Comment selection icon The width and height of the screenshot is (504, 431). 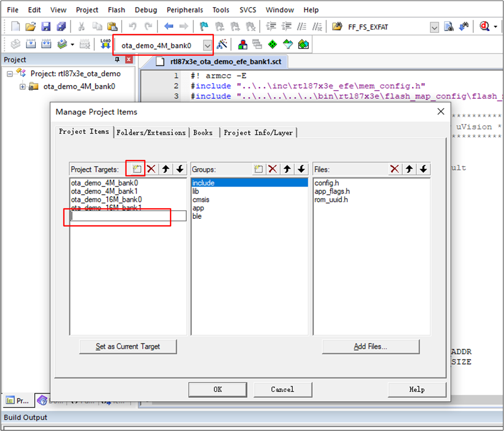click(301, 26)
